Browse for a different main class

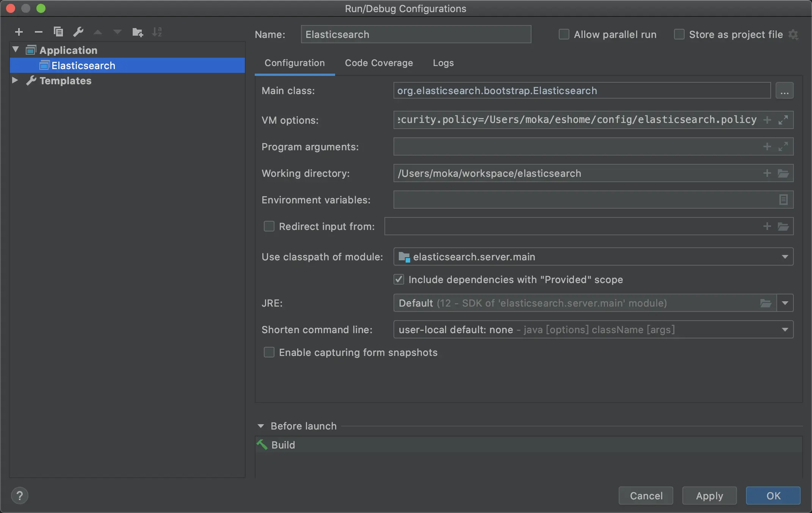[x=785, y=90]
